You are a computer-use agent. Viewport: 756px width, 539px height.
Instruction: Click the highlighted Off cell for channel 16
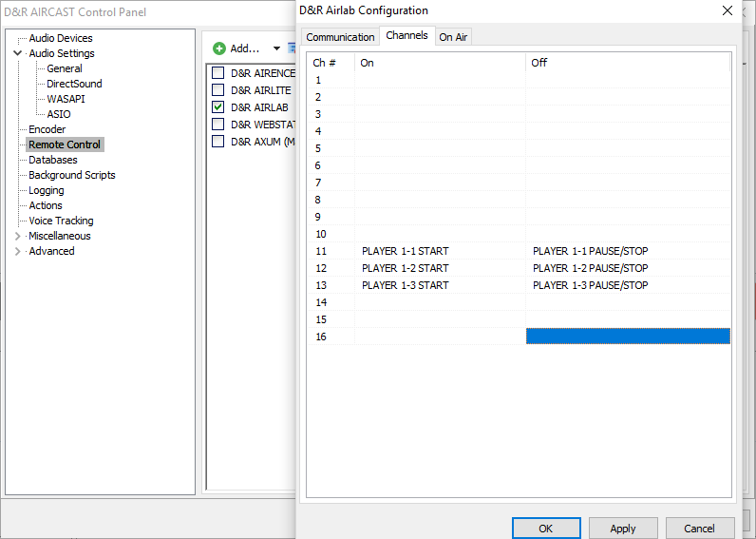pyautogui.click(x=628, y=337)
